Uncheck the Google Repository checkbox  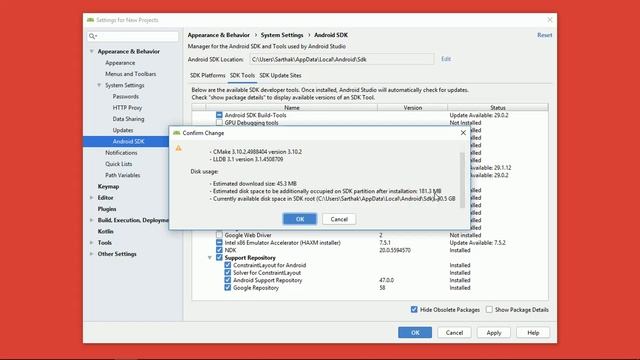pos(228,288)
